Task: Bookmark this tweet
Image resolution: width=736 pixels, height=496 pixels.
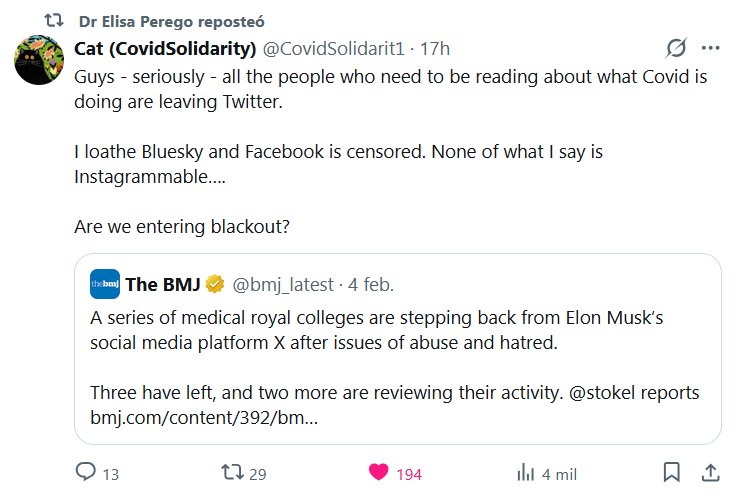Action: tap(672, 472)
